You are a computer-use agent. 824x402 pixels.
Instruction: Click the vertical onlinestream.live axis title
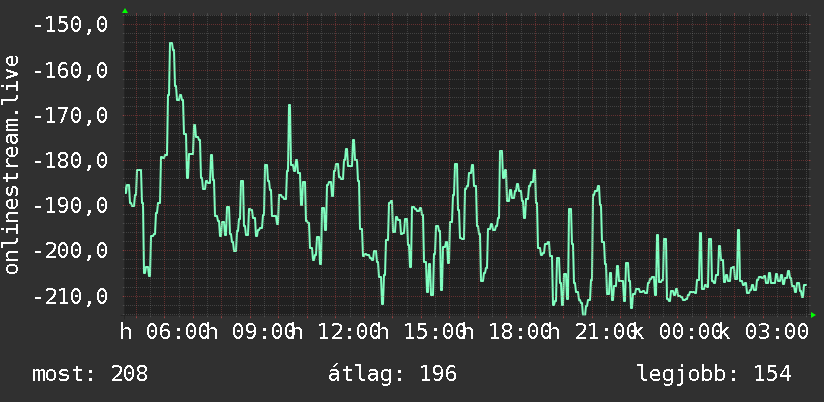[11, 164]
